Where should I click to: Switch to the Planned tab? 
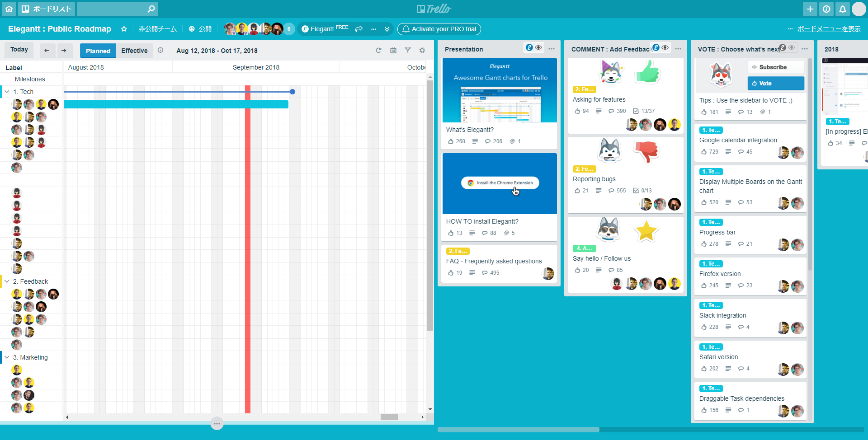tap(98, 51)
